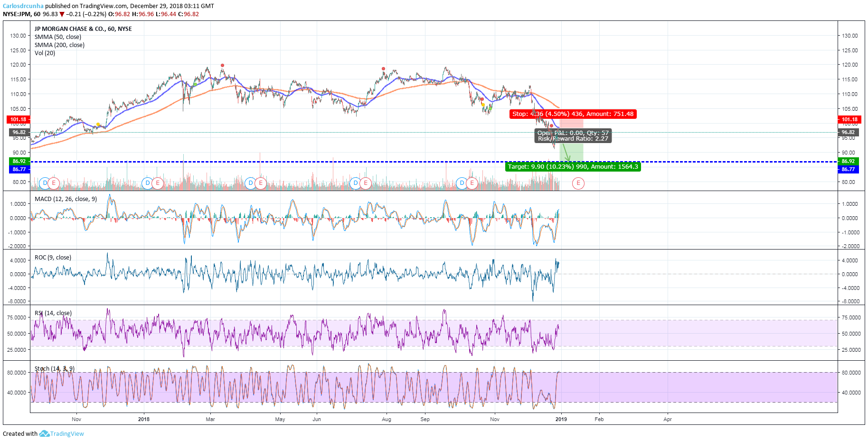
Task: Click the TradingView cloud logo
Action: point(44,433)
